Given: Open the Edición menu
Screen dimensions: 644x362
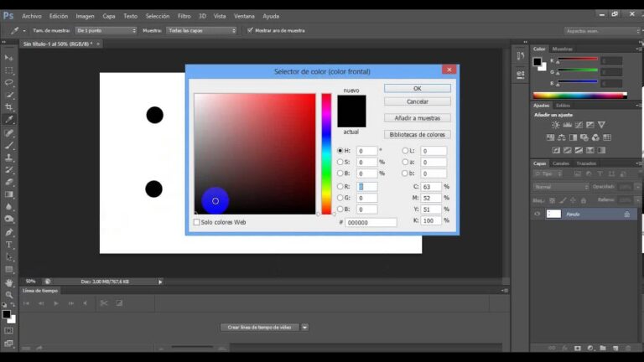Looking at the screenshot, I should tap(59, 16).
